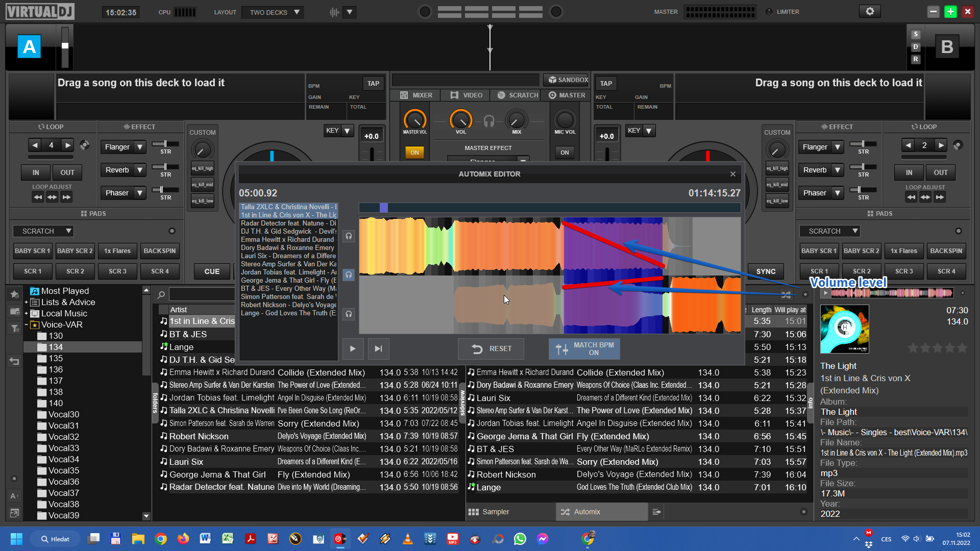
Task: Click CUE button on deck A
Action: click(212, 271)
